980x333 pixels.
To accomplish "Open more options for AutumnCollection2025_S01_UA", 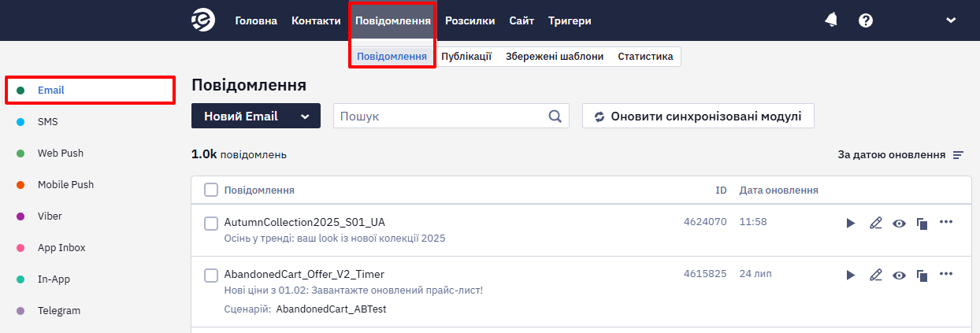I will coord(946,222).
